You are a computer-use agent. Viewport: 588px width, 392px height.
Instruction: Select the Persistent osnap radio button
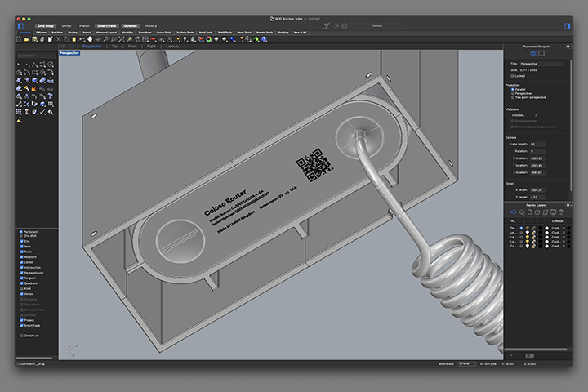tap(21, 232)
